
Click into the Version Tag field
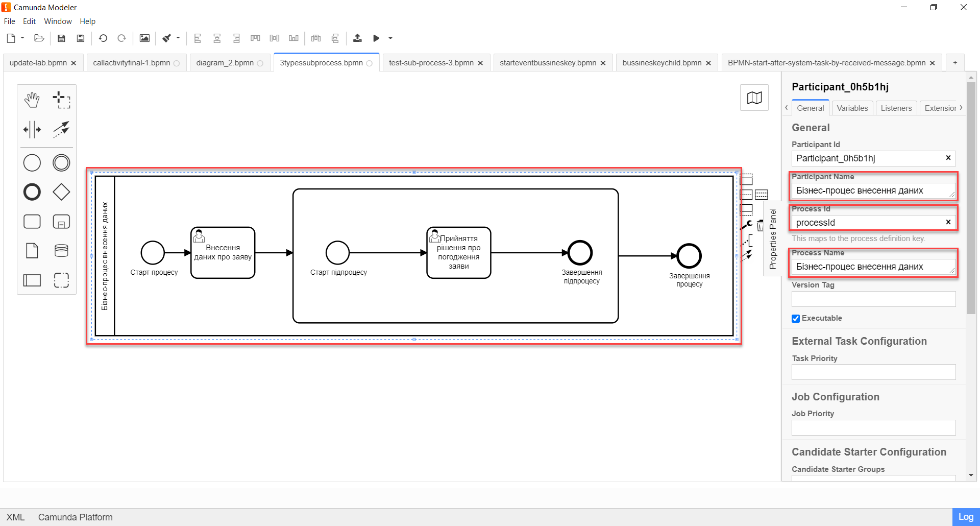(x=873, y=299)
